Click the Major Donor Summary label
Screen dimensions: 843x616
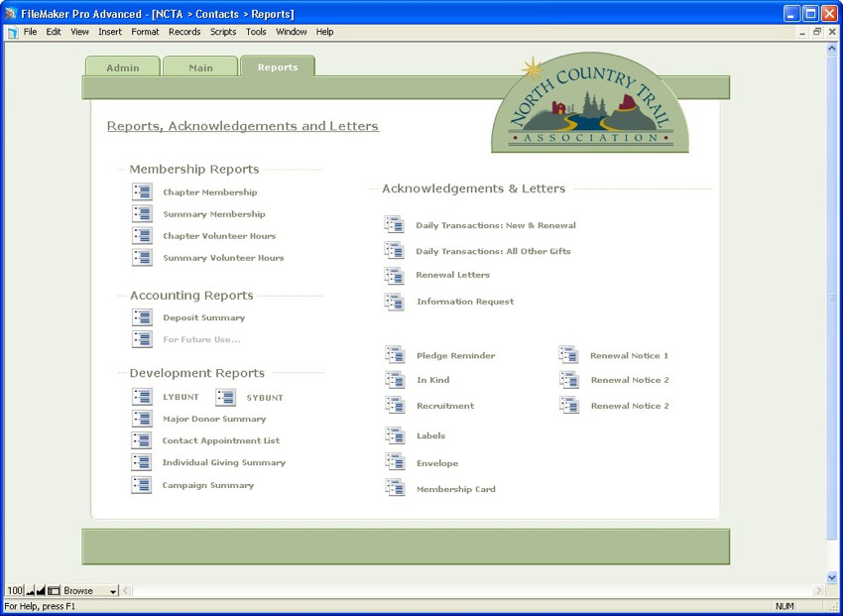point(214,419)
